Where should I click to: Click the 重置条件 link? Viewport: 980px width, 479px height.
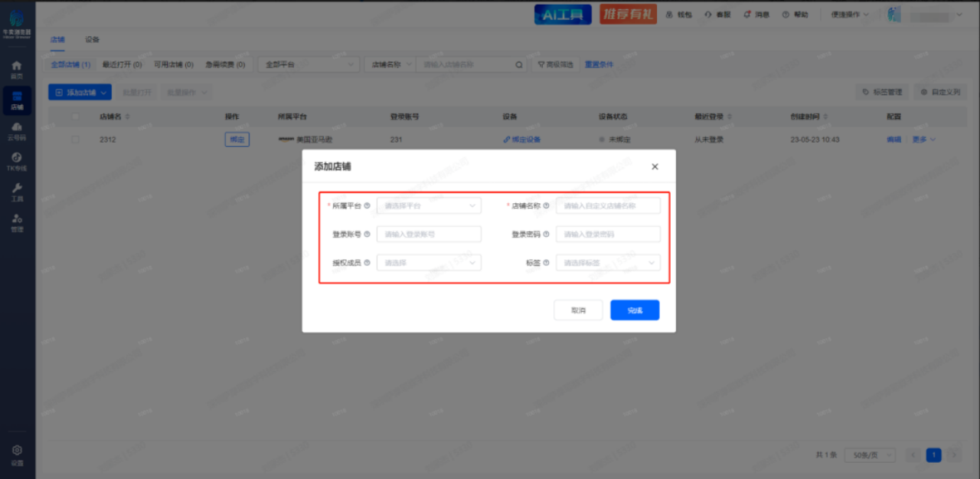pyautogui.click(x=599, y=65)
